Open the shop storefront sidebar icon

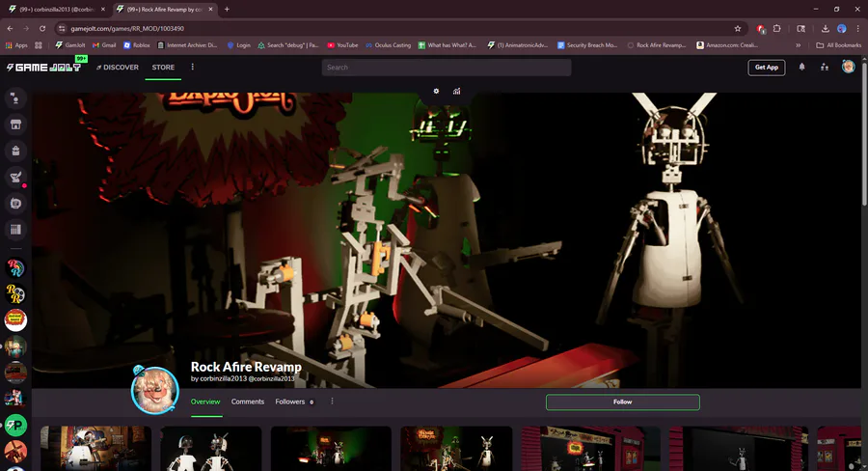[15, 125]
